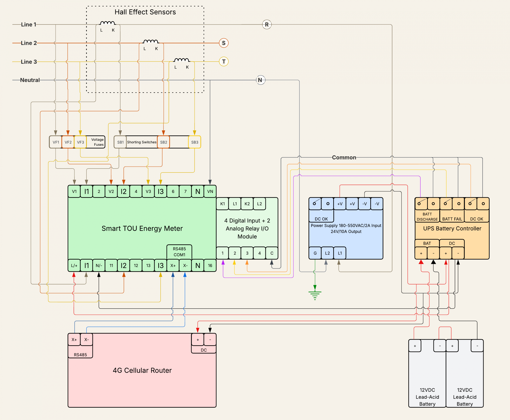510x420 pixels.
Task: Select the S phase terminal circle
Action: [224, 43]
